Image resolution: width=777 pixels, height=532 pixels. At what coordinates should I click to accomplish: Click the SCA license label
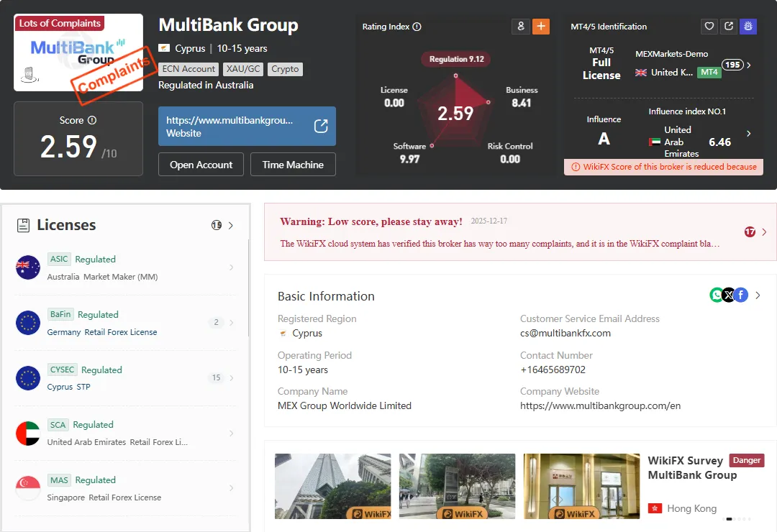pos(58,424)
